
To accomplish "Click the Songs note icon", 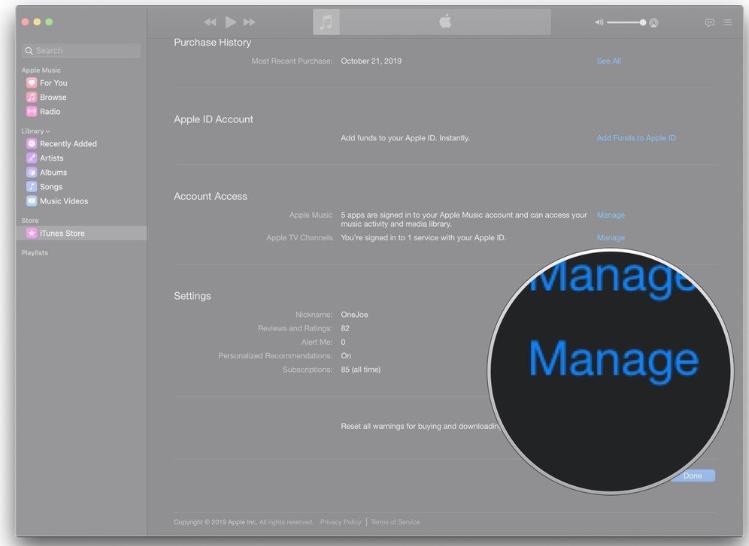I will click(32, 187).
